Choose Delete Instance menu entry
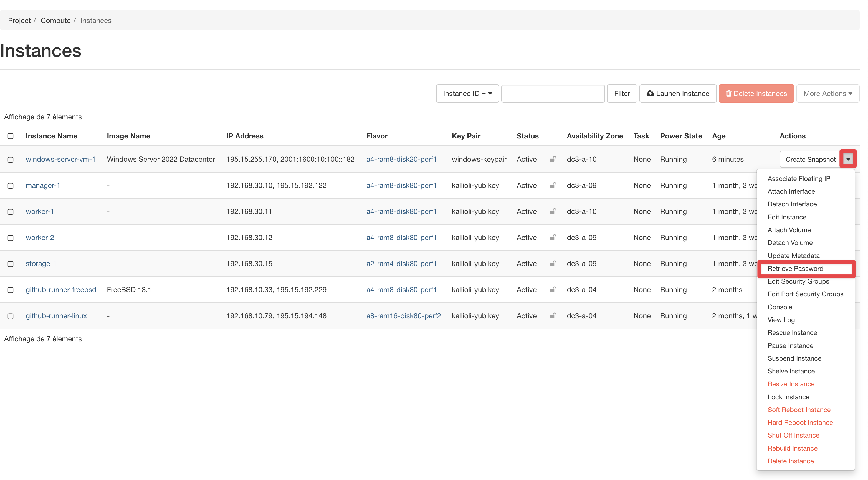868x480 pixels. point(791,461)
